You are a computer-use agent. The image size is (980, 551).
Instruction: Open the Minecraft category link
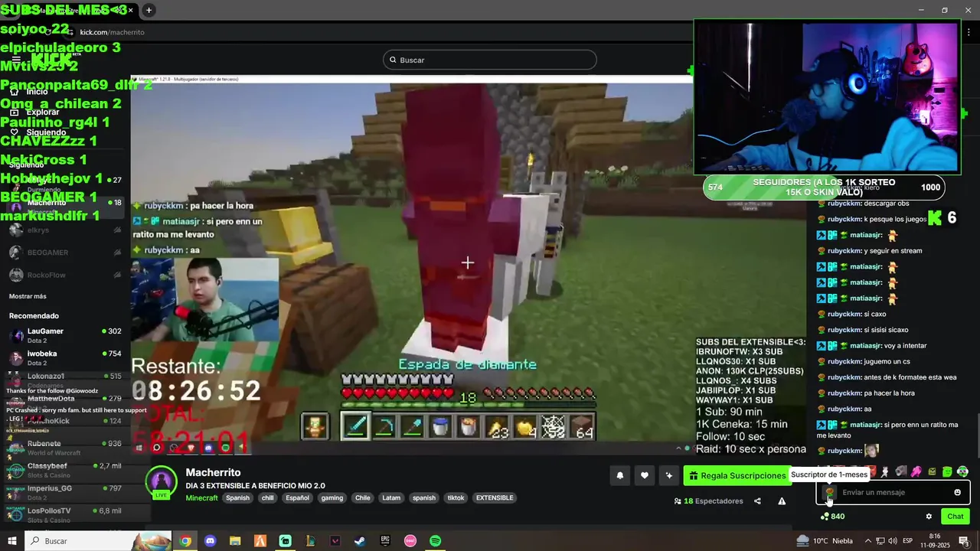coord(201,497)
